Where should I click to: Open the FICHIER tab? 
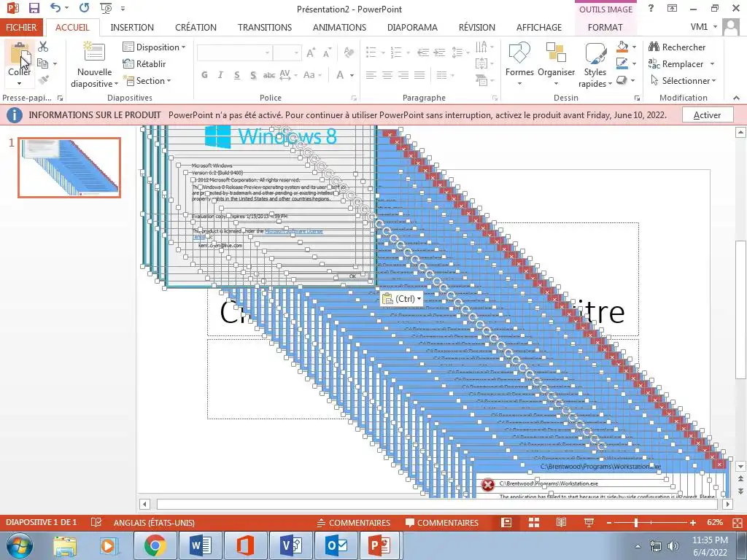(x=21, y=27)
